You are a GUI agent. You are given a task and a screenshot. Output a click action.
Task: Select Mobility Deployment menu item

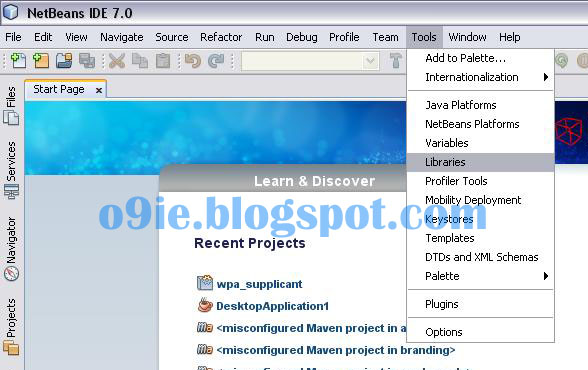pos(480,200)
